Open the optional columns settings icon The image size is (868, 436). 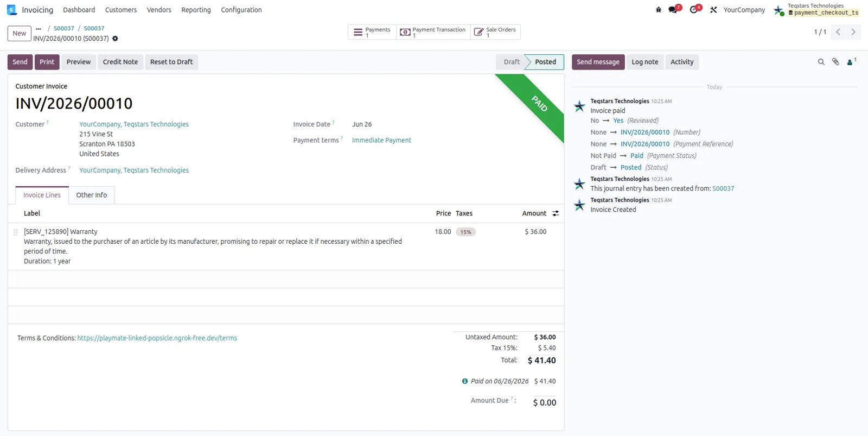(x=556, y=213)
